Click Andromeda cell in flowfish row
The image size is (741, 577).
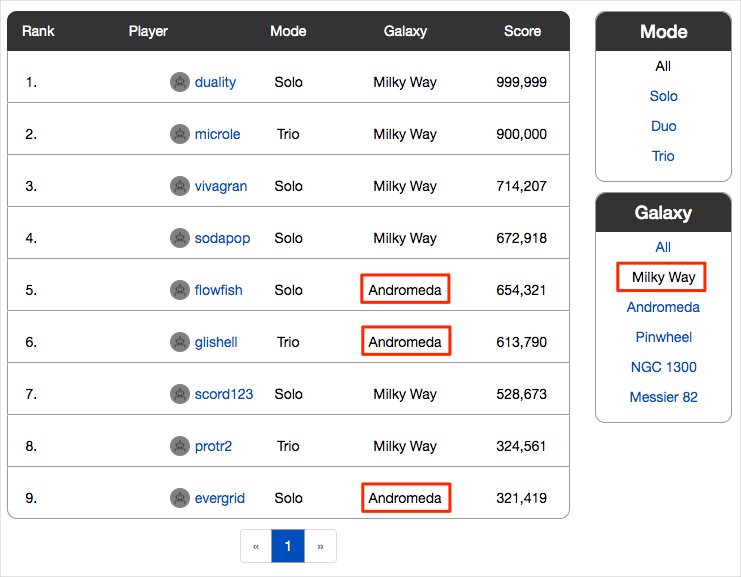click(405, 290)
